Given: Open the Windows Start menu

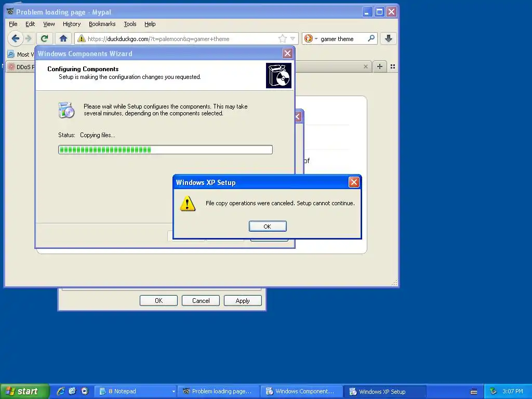Looking at the screenshot, I should tap(24, 391).
